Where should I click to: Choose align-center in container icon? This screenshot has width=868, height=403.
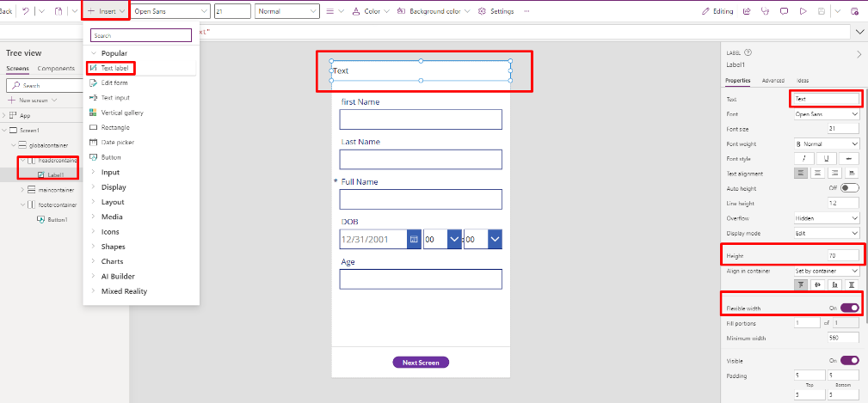(x=817, y=284)
